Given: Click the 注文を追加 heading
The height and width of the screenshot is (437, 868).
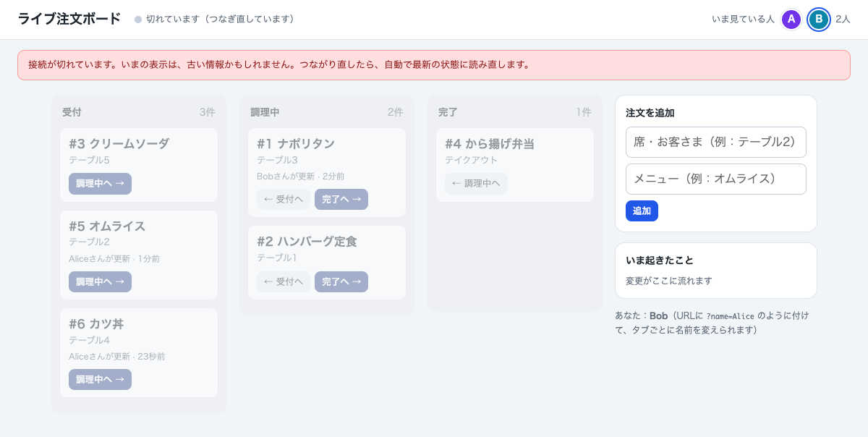Looking at the screenshot, I should (x=650, y=113).
